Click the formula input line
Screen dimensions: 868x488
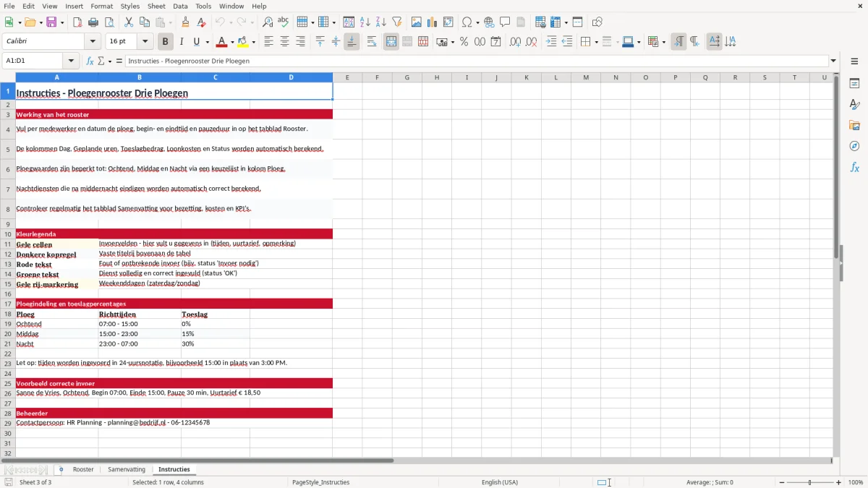point(476,61)
